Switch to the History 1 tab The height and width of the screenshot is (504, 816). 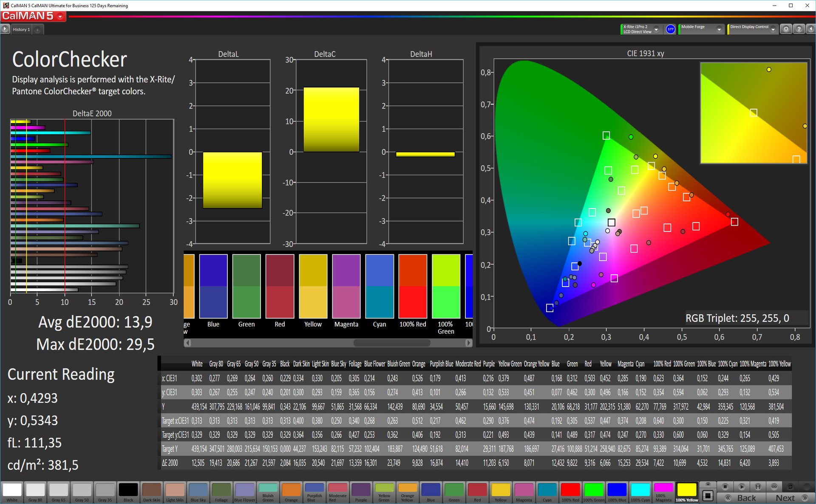pyautogui.click(x=21, y=30)
